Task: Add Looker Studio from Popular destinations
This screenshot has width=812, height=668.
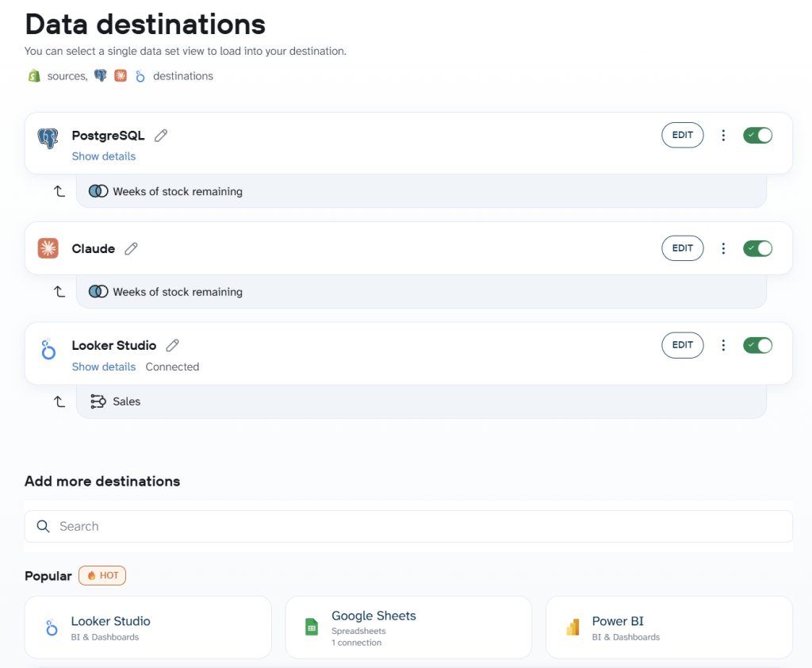Action: (x=148, y=628)
